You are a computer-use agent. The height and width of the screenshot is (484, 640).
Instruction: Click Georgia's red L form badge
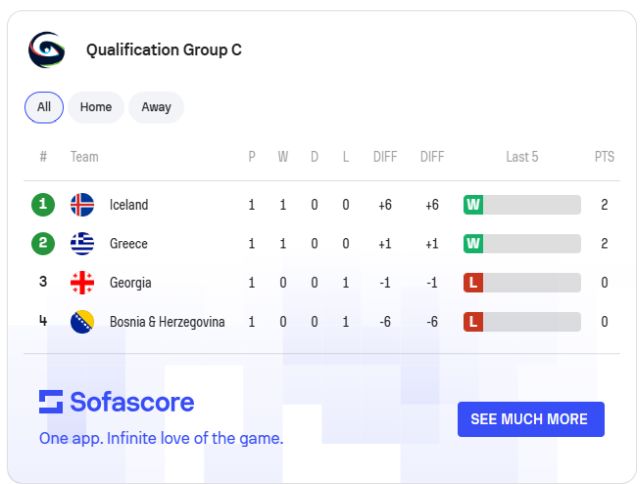pyautogui.click(x=473, y=283)
